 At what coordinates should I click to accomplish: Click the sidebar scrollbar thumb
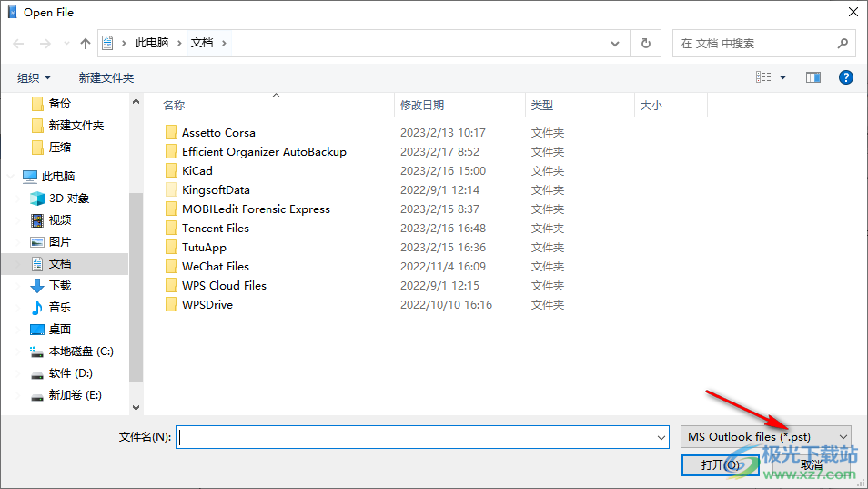click(x=136, y=288)
